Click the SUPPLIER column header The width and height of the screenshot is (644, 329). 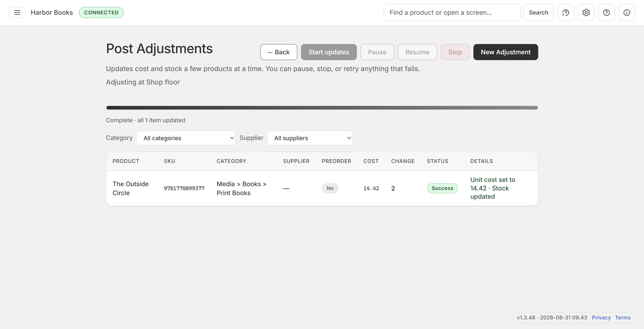click(296, 161)
